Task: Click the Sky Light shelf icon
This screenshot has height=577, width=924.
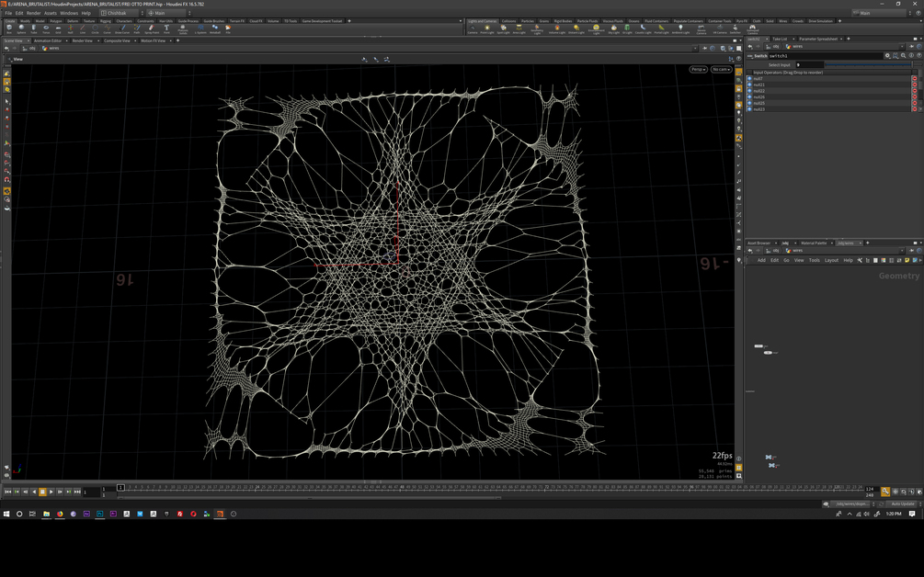Action: [613, 28]
